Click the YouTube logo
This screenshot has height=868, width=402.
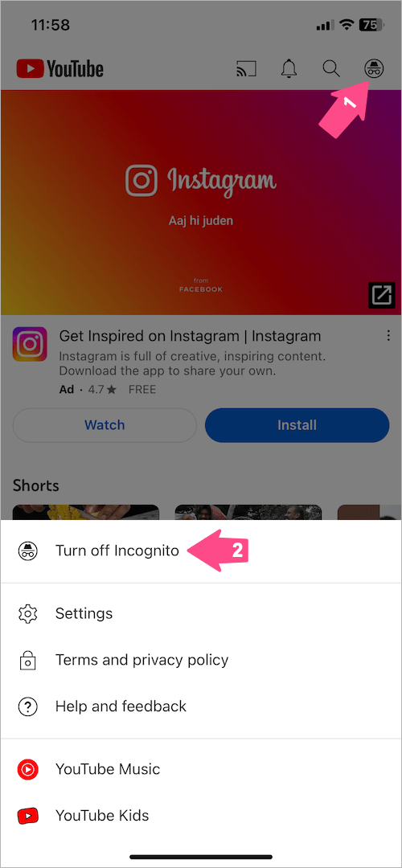[x=59, y=69]
